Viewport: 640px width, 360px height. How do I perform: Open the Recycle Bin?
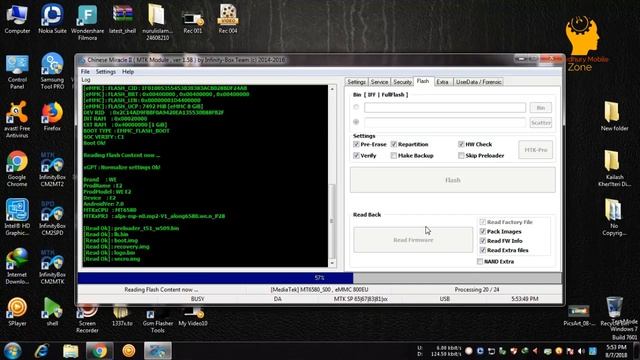tap(614, 312)
